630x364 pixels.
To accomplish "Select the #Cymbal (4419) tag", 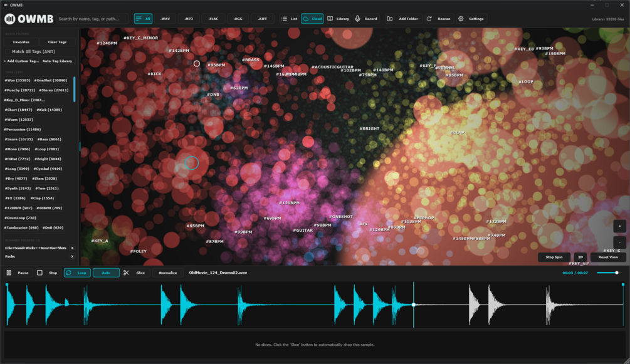I will pos(48,169).
